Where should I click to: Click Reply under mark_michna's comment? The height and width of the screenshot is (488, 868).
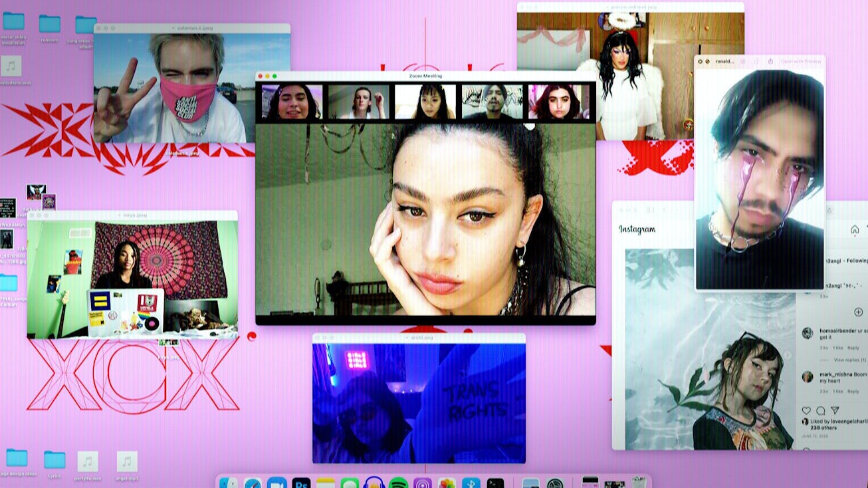[x=853, y=390]
